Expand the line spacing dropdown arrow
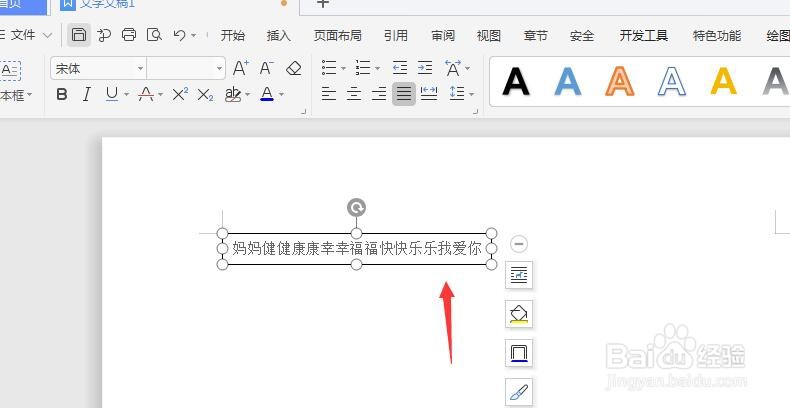 (x=472, y=94)
